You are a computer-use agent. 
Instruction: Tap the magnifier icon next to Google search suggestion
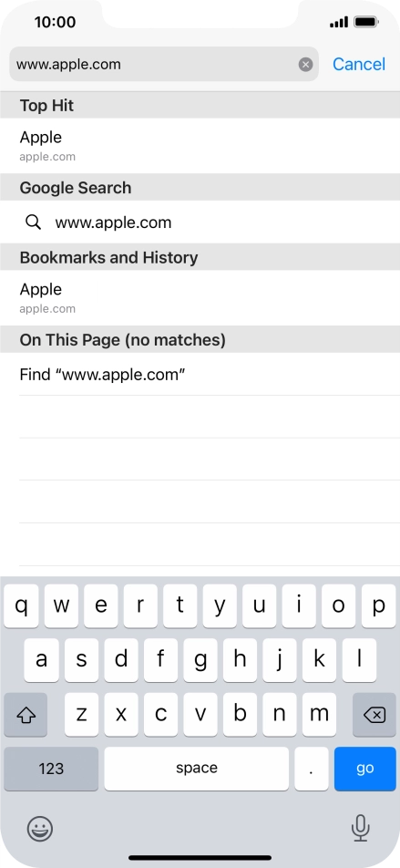33,222
